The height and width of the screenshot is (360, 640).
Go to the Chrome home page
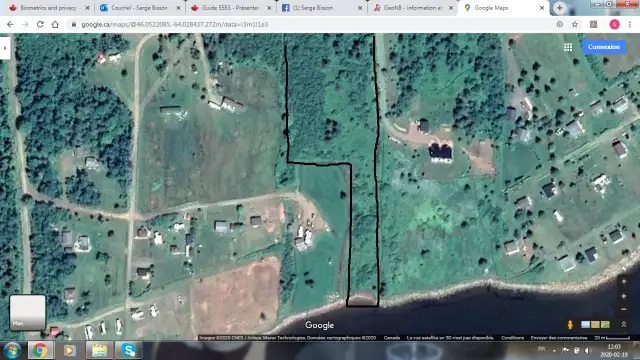coord(55,24)
